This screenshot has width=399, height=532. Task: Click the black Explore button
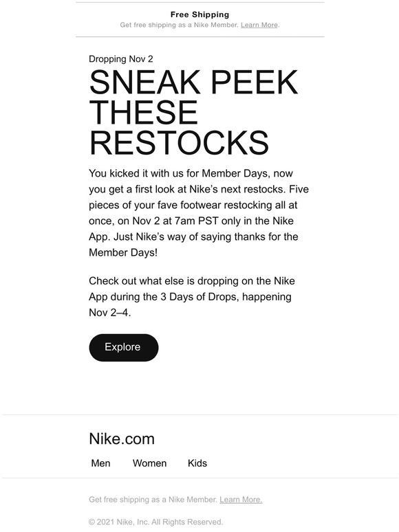124,347
